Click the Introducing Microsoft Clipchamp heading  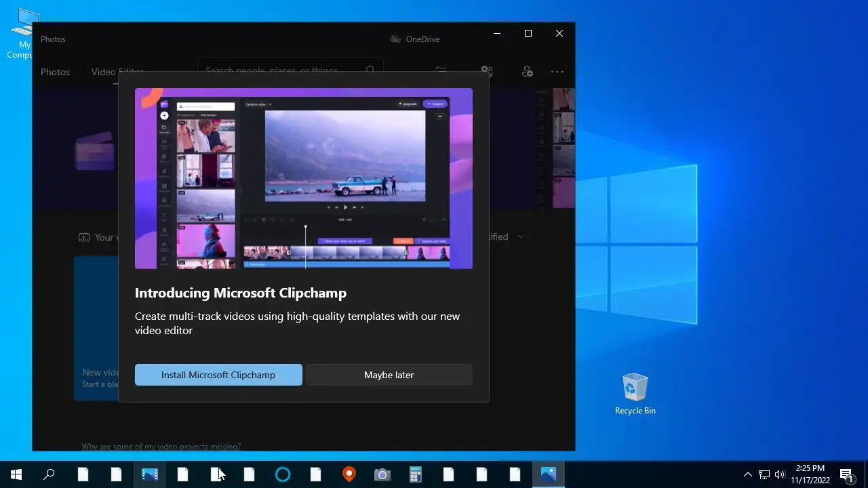241,293
